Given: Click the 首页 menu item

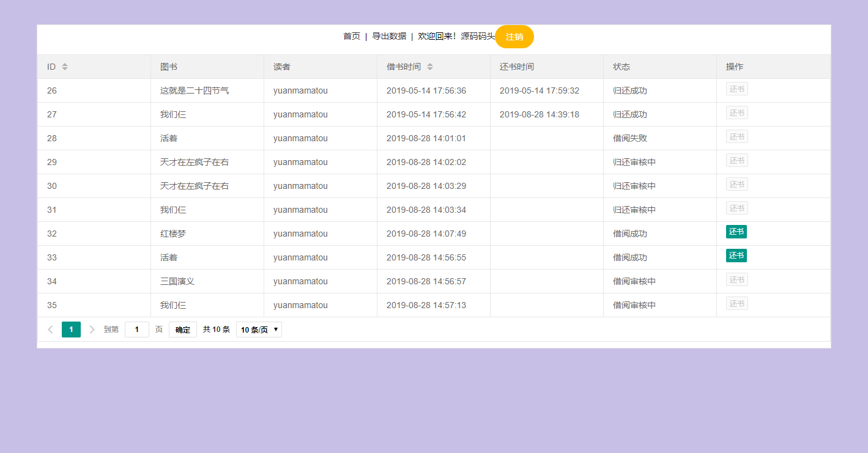Looking at the screenshot, I should tap(351, 36).
